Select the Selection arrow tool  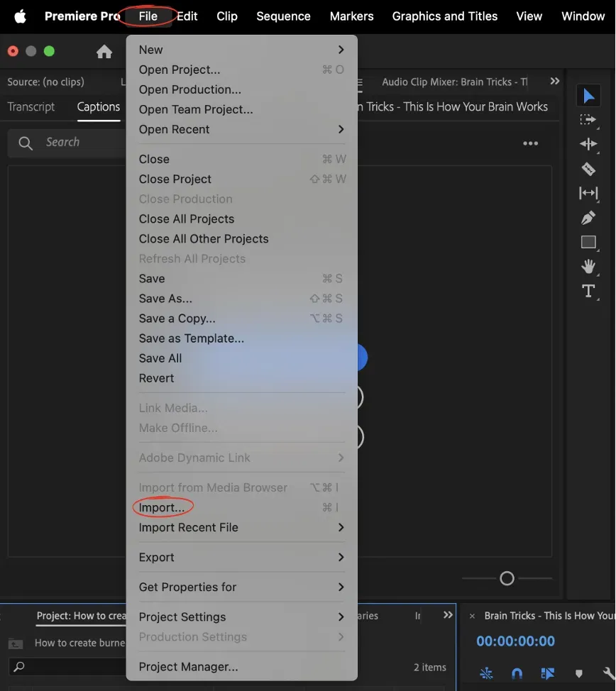coord(588,96)
